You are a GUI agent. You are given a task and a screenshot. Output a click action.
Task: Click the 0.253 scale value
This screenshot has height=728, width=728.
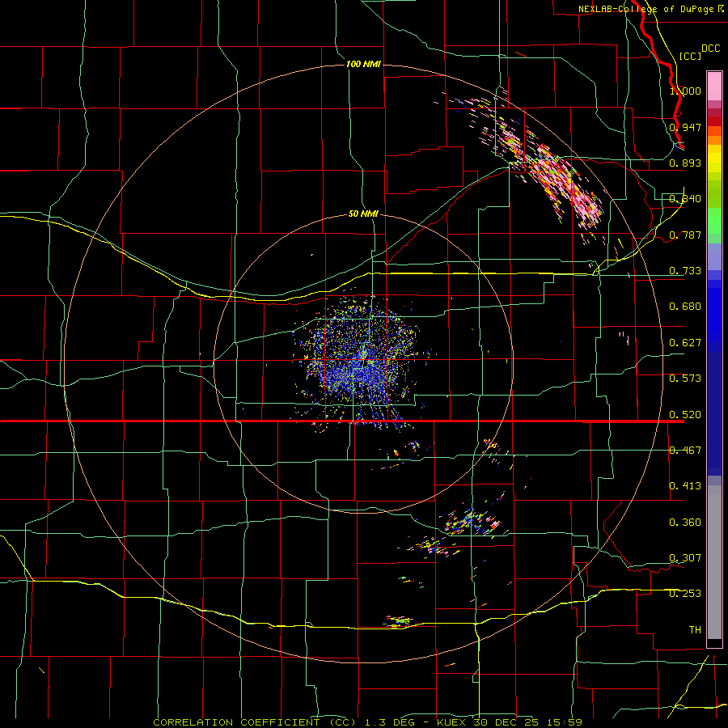click(685, 594)
